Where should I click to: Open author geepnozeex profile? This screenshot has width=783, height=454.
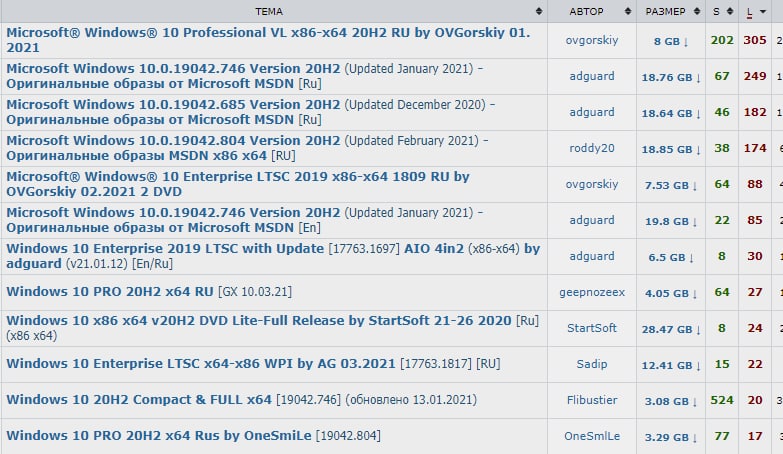coord(592,292)
